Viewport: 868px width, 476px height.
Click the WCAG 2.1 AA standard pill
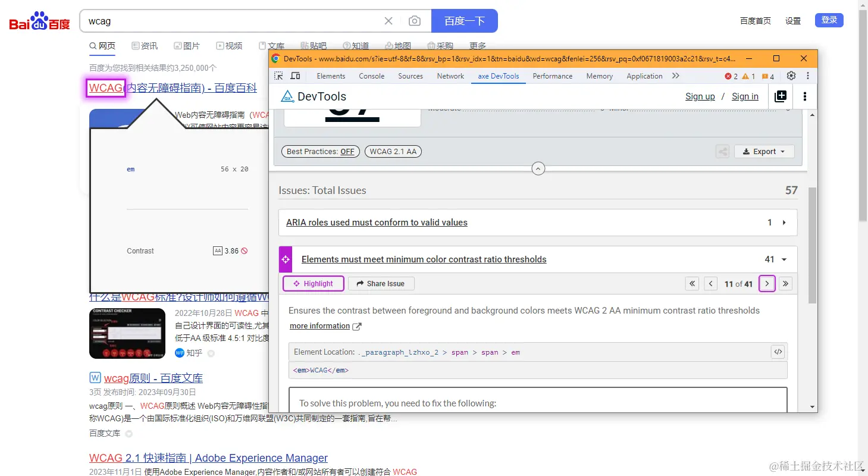pos(393,152)
